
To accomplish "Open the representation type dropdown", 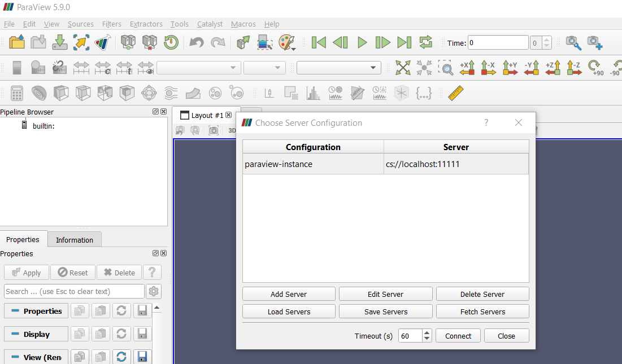I will [339, 68].
